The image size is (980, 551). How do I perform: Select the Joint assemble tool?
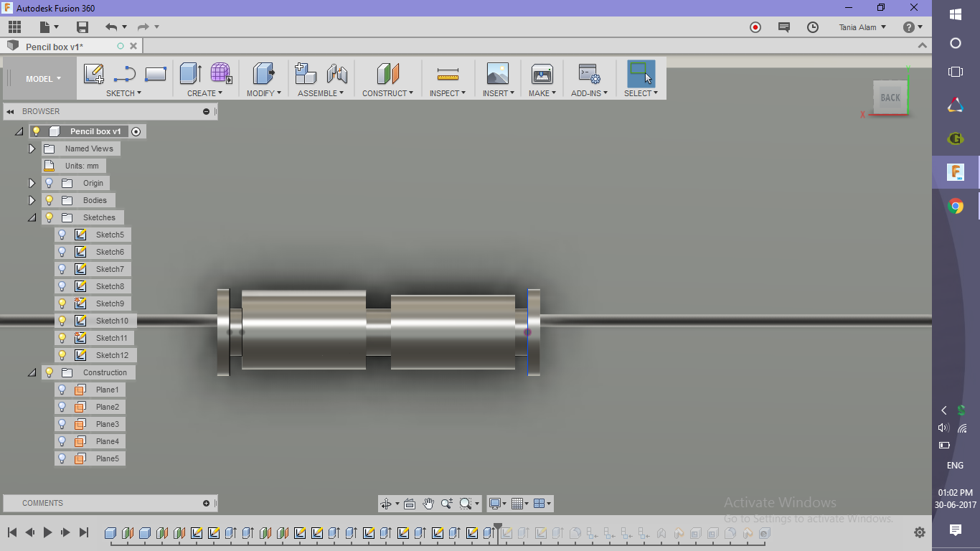pyautogui.click(x=336, y=74)
